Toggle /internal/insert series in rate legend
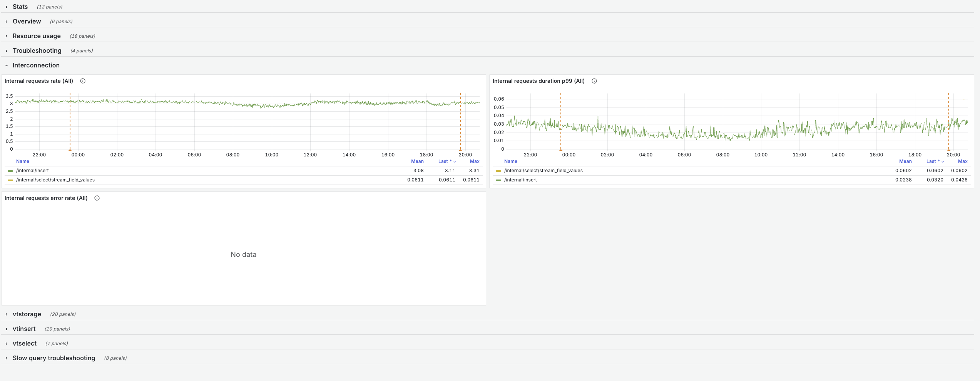The height and width of the screenshot is (381, 980). click(x=33, y=171)
